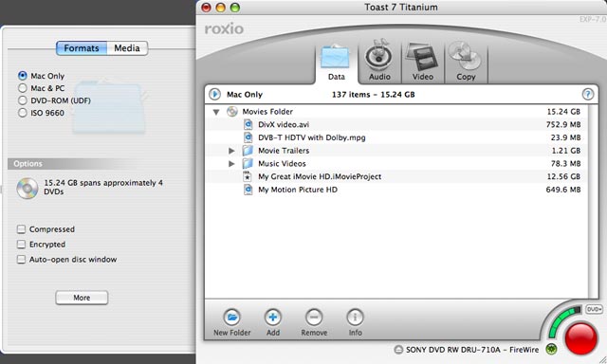
Task: Select the My Motion Picture HD name
Action: click(298, 190)
